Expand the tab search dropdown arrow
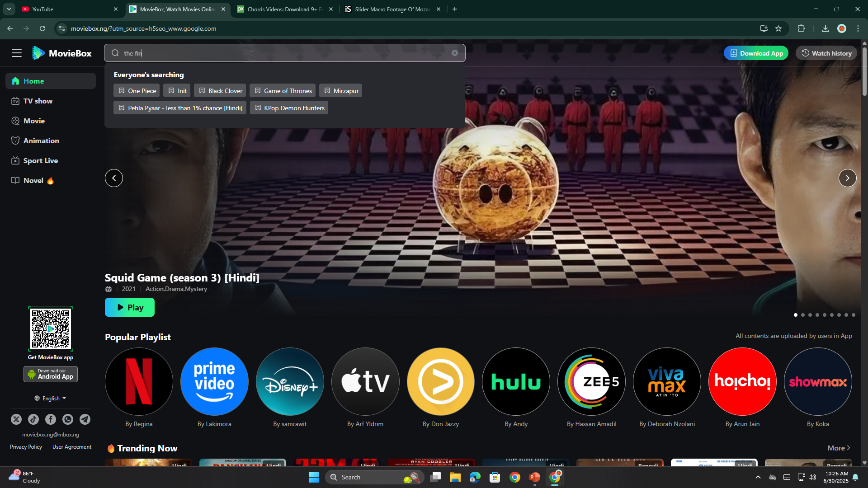This screenshot has width=868, height=488. click(9, 9)
